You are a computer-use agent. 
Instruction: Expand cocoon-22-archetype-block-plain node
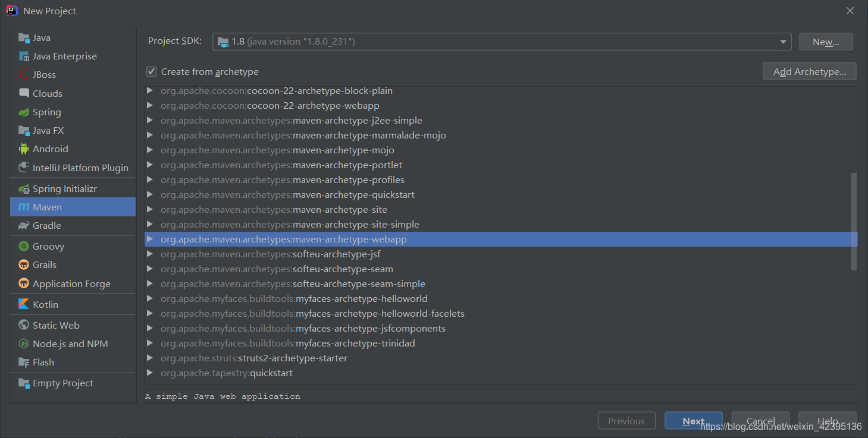pos(150,91)
